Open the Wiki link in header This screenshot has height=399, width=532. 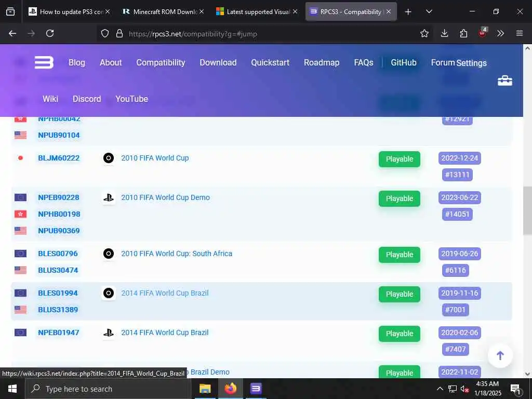tap(50, 99)
